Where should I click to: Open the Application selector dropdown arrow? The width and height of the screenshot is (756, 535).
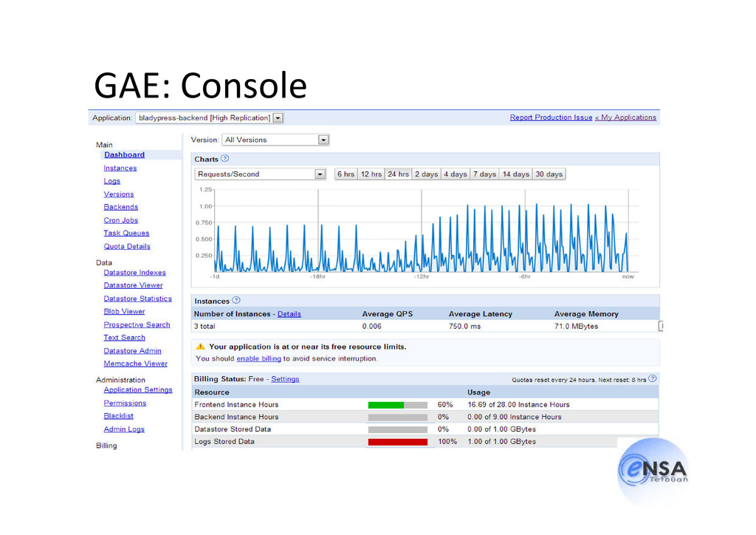tap(278, 117)
